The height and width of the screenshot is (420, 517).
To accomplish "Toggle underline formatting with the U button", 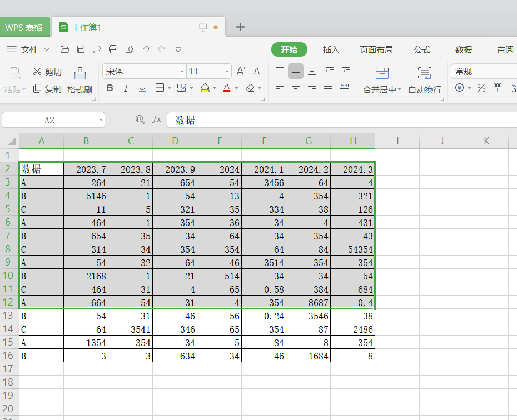I will click(142, 88).
